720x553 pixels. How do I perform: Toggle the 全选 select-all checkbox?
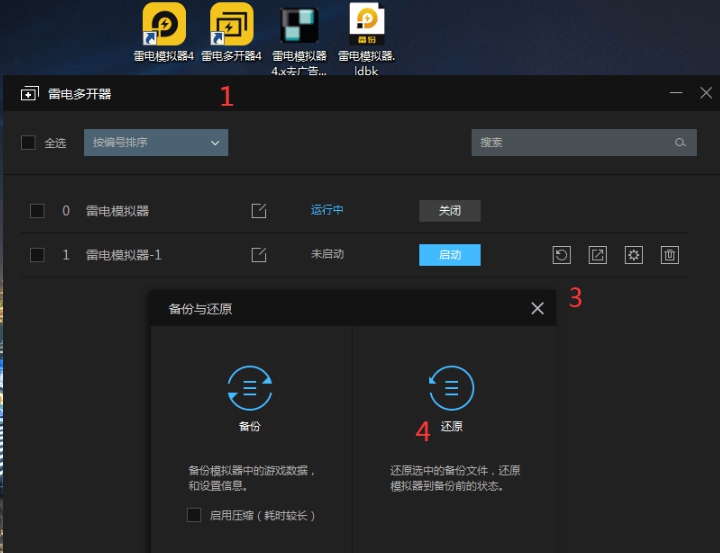click(28, 142)
